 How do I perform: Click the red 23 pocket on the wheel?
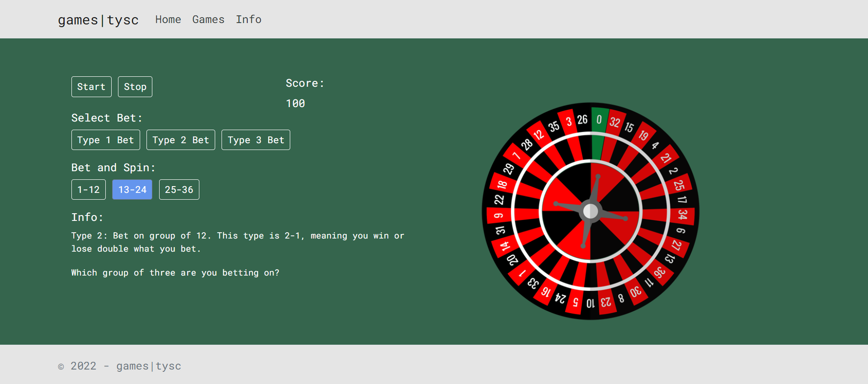point(606,302)
